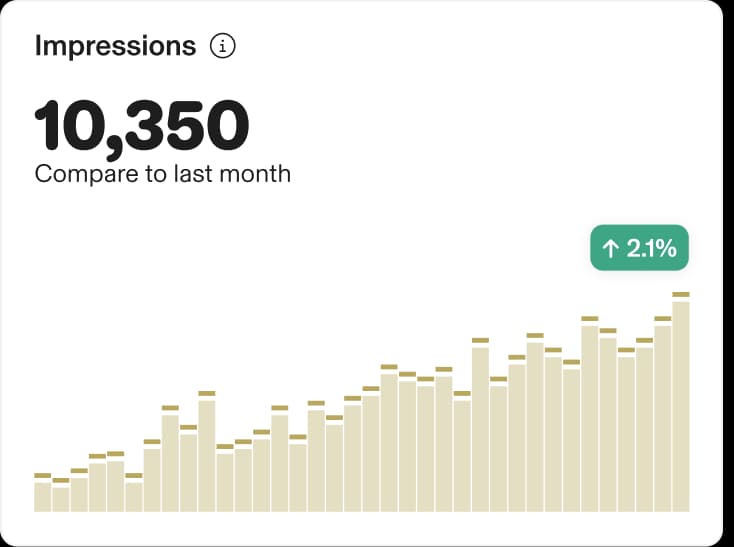Click the 2.1% growth badge
Viewport: 734px width, 547px height.
(x=640, y=249)
